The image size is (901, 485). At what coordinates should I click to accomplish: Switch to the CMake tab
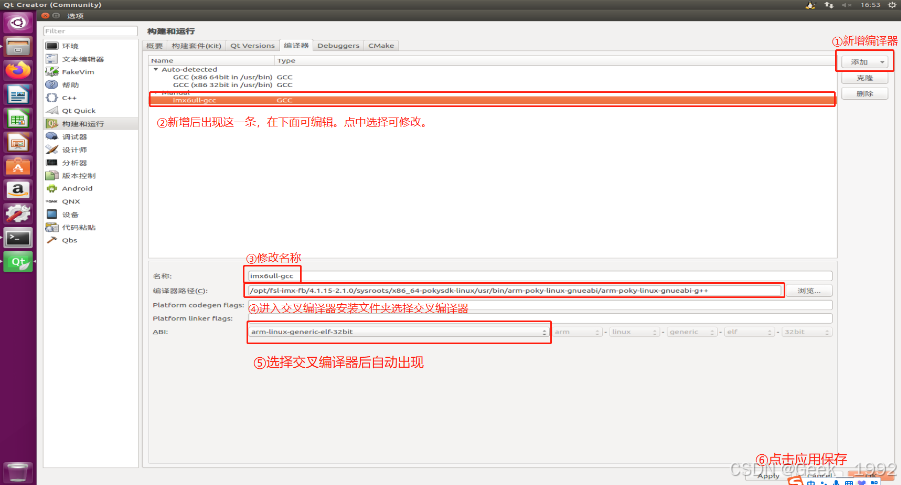382,45
